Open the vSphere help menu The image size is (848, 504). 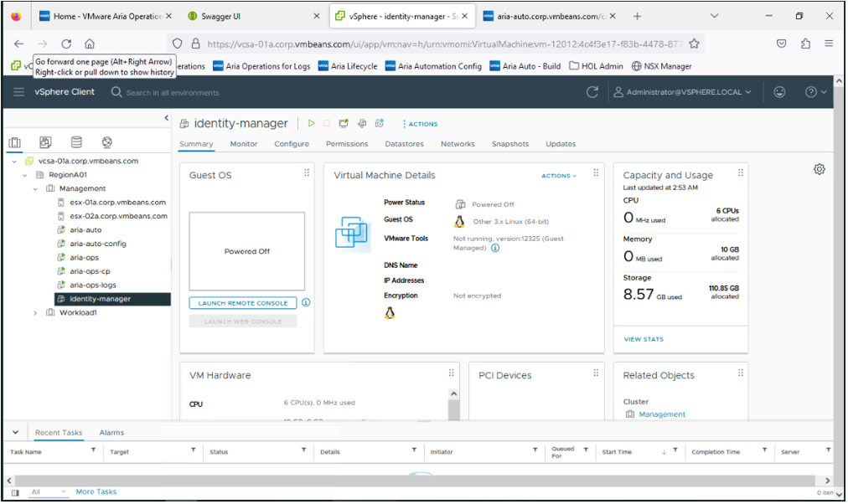809,92
